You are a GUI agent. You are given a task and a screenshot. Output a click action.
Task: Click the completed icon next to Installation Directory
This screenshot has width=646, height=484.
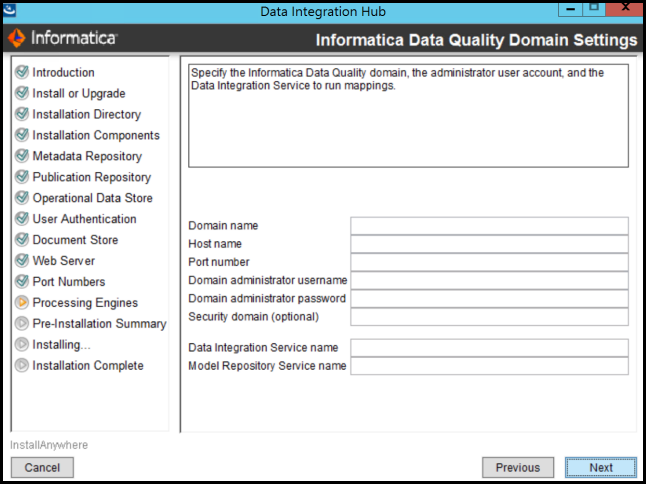[x=22, y=114]
